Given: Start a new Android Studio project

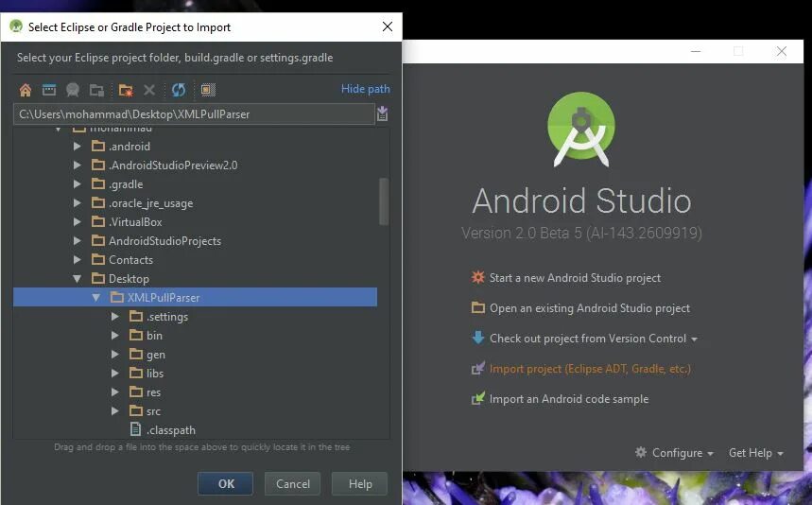Looking at the screenshot, I should 575,278.
